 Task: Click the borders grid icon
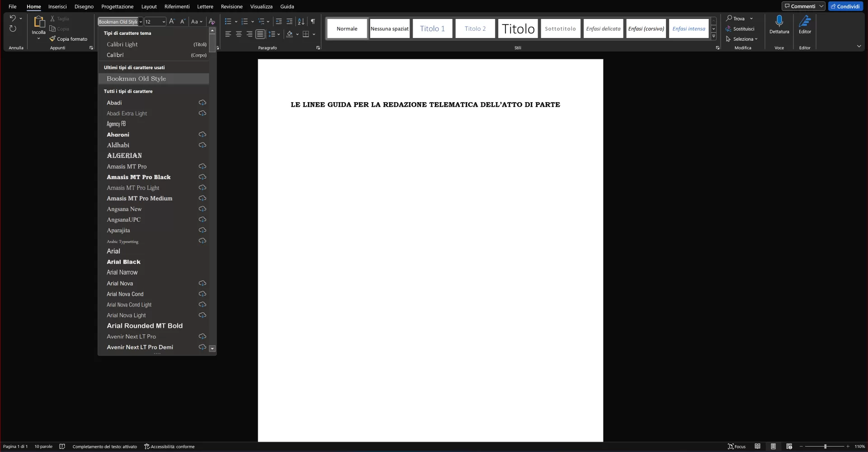coord(306,34)
